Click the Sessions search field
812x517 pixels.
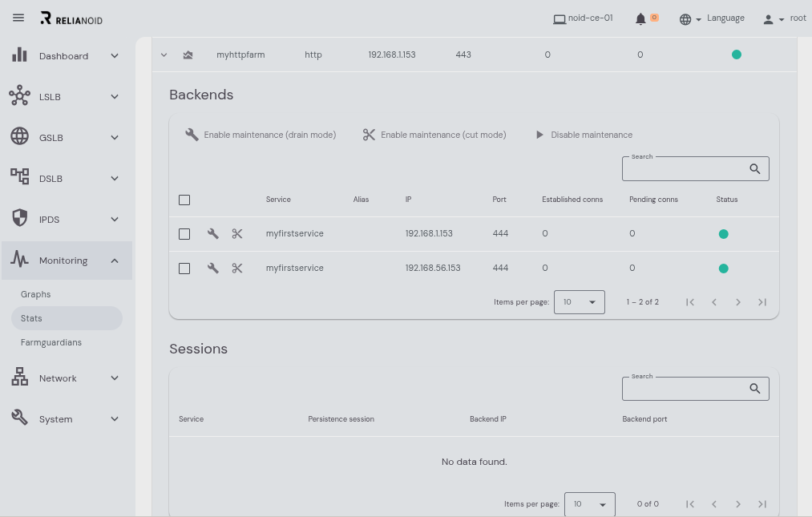[696, 389]
